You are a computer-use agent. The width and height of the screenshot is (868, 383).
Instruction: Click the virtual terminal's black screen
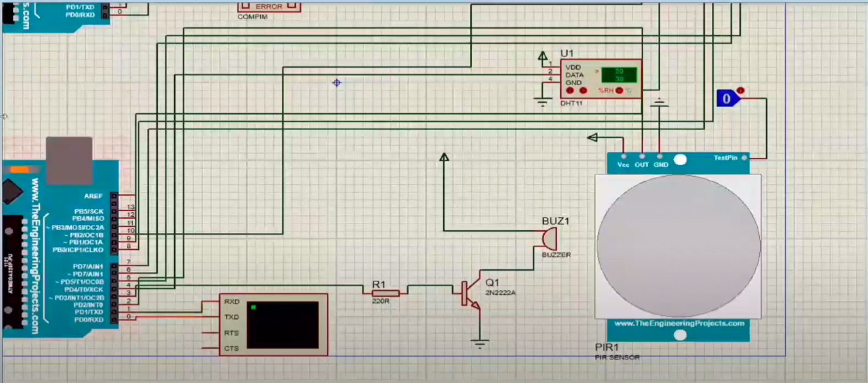tap(283, 325)
